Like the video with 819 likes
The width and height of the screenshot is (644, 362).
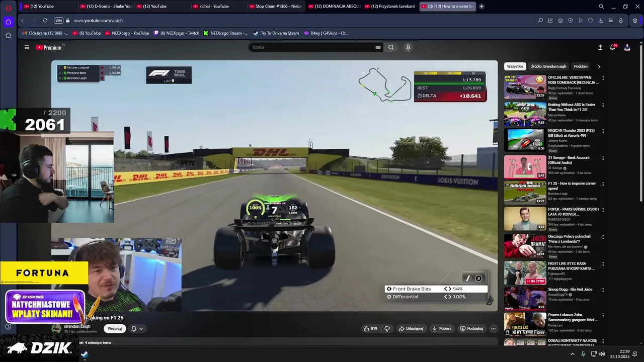(371, 328)
